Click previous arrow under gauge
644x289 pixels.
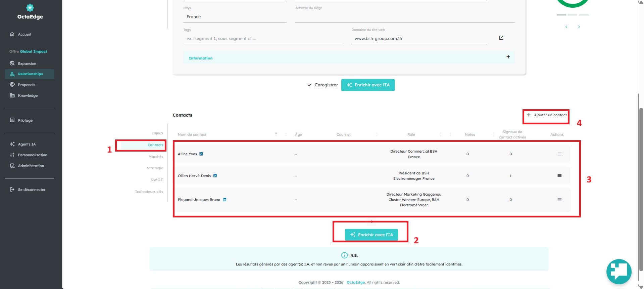[566, 27]
